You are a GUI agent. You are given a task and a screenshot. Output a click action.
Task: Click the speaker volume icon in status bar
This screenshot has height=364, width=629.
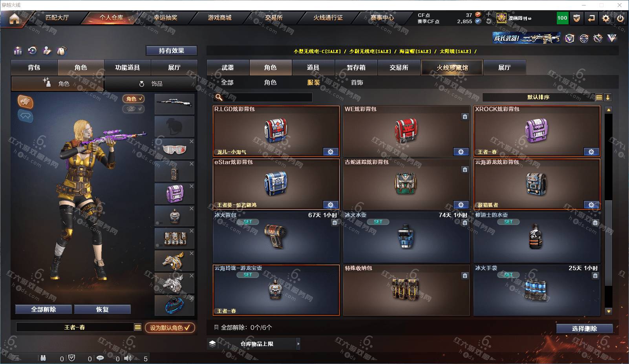point(128,358)
